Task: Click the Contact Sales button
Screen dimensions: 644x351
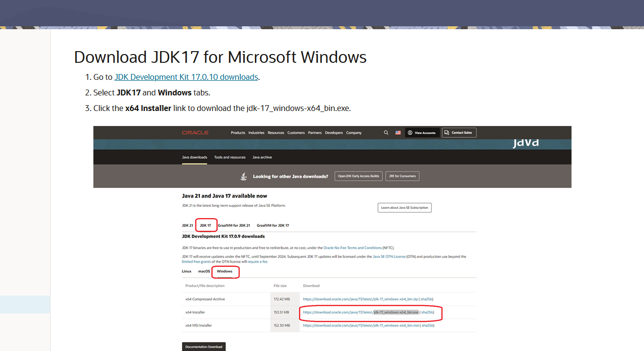Action: tap(459, 132)
